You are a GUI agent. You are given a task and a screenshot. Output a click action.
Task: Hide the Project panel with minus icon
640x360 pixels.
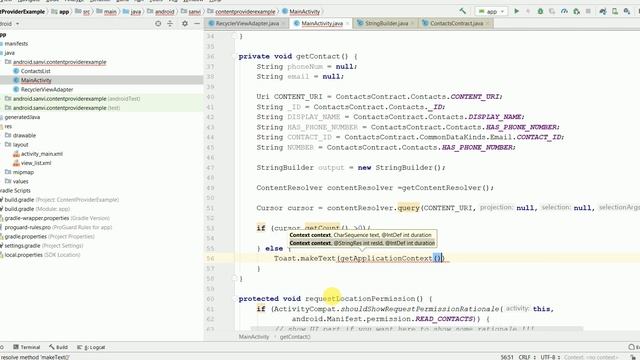coord(197,24)
